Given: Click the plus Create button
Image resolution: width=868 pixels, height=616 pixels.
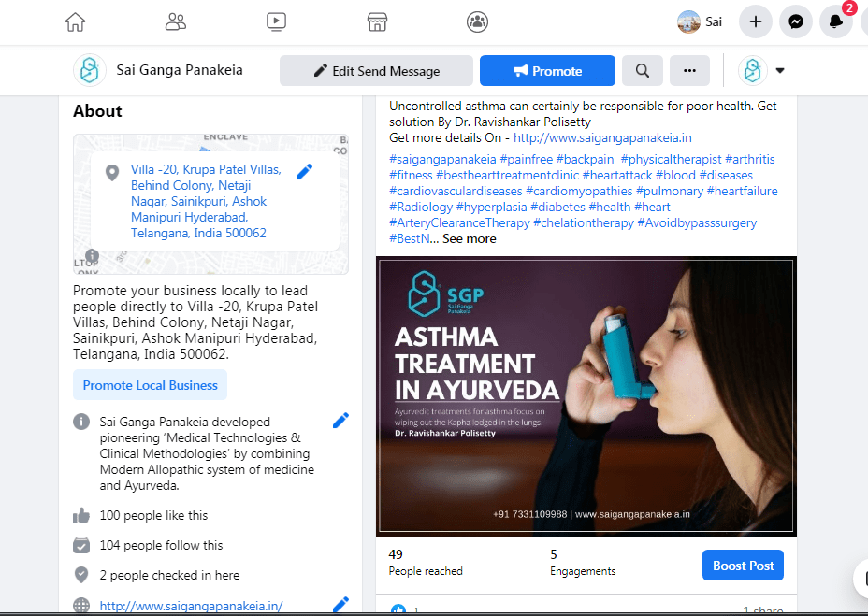Looking at the screenshot, I should (756, 22).
